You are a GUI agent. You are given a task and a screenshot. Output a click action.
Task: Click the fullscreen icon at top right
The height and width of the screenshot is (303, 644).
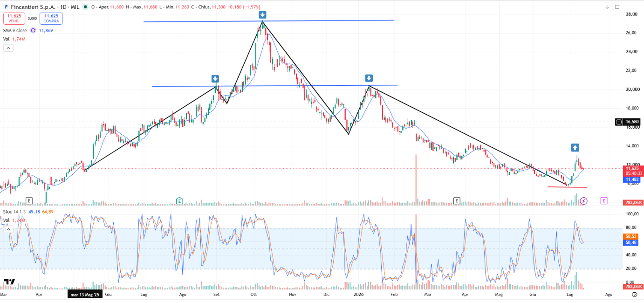(617, 7)
